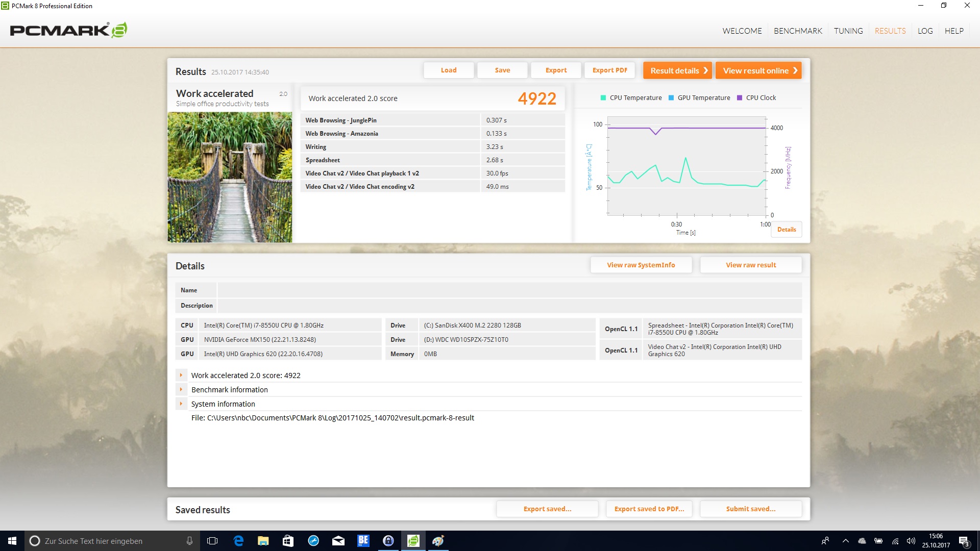Click the Name input field
Screen dimensions: 980x551
click(509, 290)
